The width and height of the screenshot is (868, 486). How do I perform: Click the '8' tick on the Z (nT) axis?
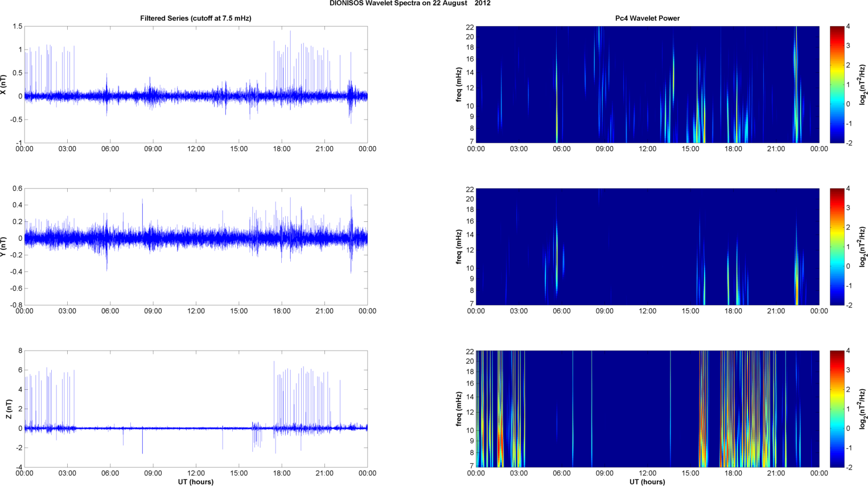(20, 351)
